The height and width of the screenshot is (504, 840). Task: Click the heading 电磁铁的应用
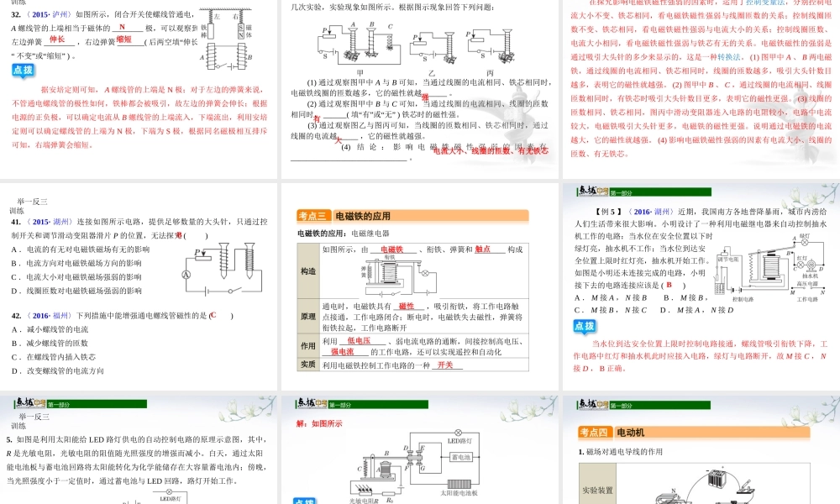coord(363,216)
